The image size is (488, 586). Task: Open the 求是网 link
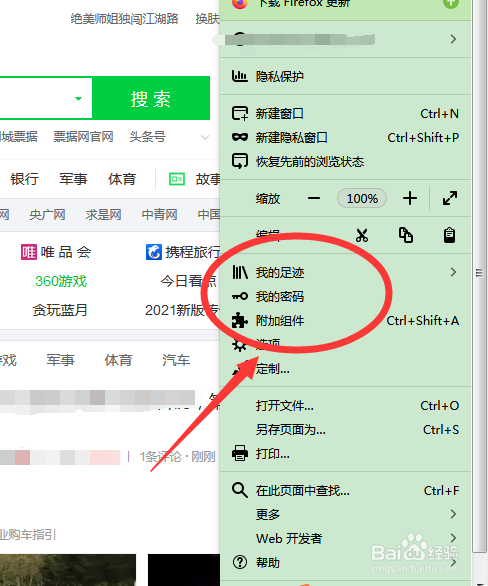click(103, 215)
